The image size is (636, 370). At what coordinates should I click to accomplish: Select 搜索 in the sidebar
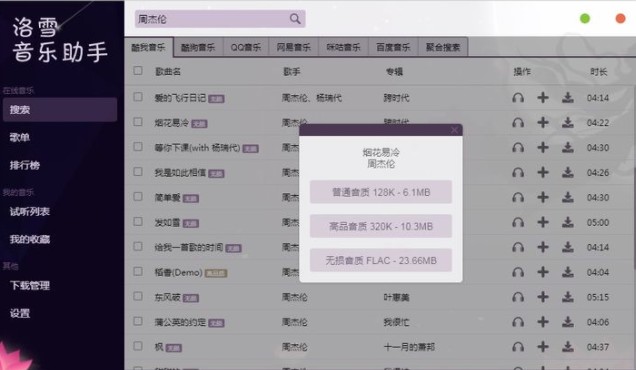(60, 110)
